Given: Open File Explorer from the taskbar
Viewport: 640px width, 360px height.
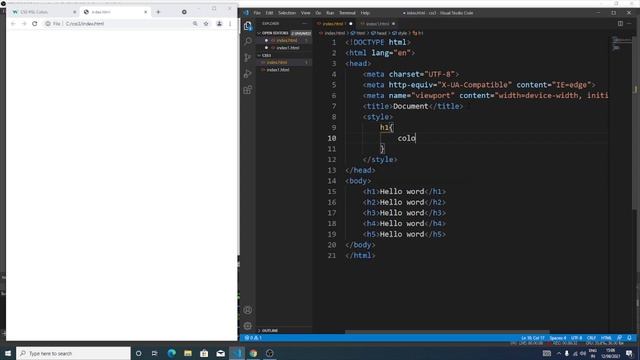Looking at the screenshot, I should click(x=188, y=353).
